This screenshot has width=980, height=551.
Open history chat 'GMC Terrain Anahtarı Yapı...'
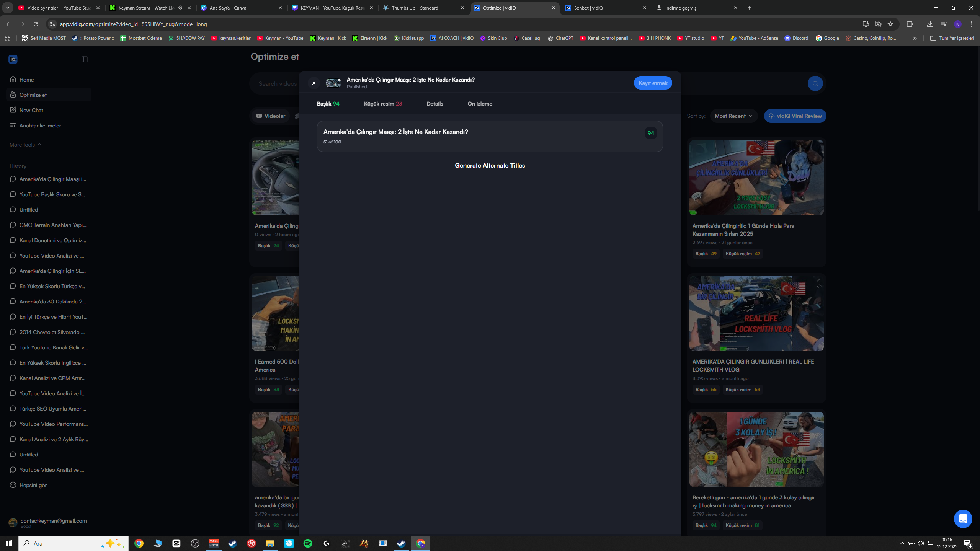click(x=49, y=225)
